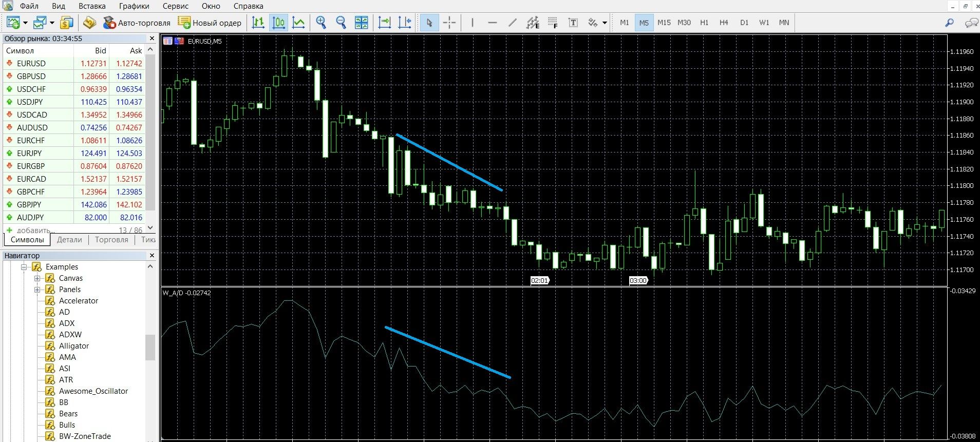
Task: Click the Новый ордер button
Action: pyautogui.click(x=210, y=23)
